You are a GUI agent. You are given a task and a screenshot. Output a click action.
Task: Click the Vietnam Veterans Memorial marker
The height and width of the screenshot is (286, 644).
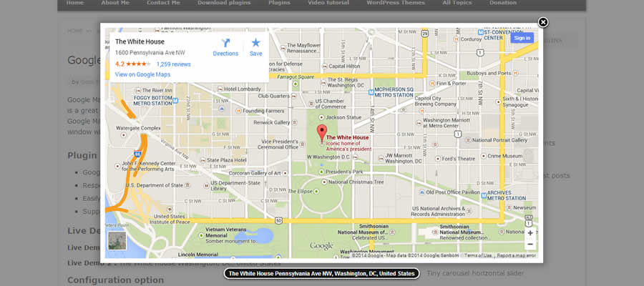[x=201, y=235]
